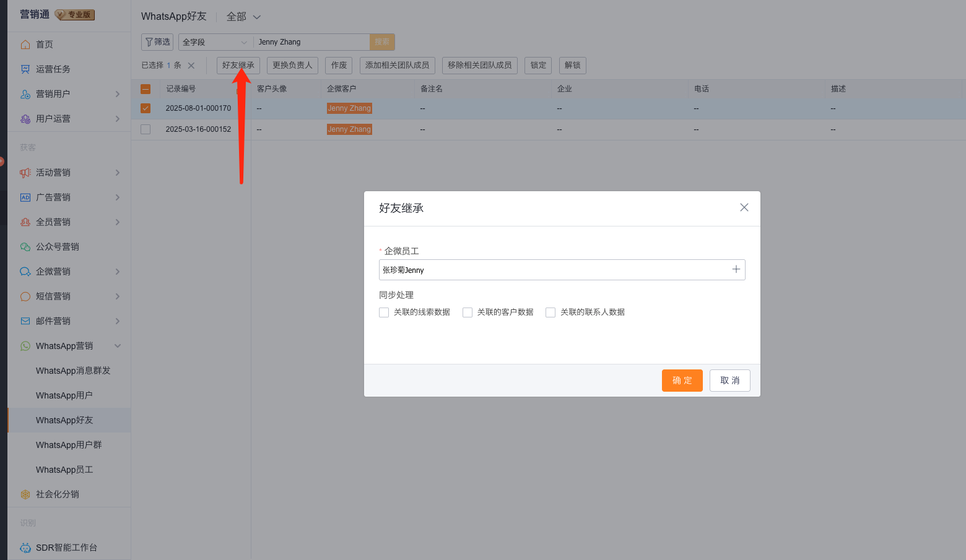Go to WhatsApp消息群发 menu item
This screenshot has height=560, width=966.
pyautogui.click(x=73, y=371)
